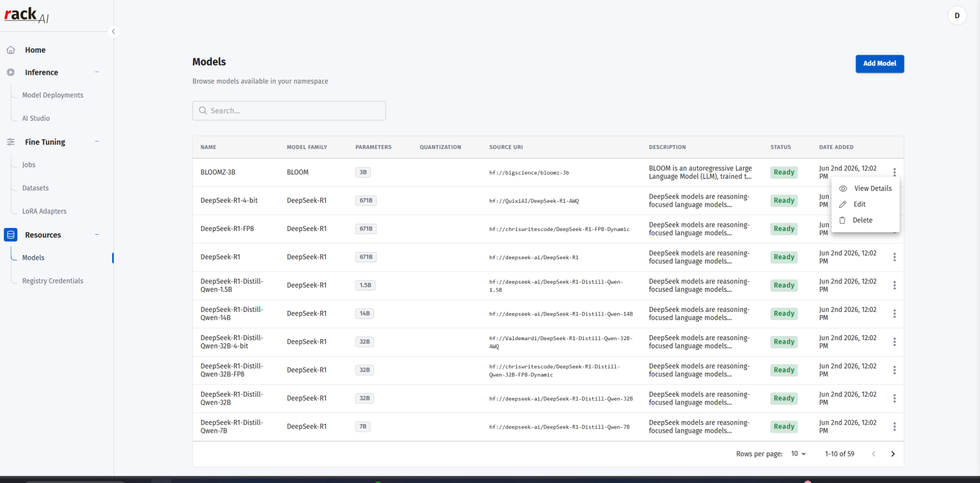The width and height of the screenshot is (980, 483).
Task: Click the Home house icon
Action: (10, 50)
